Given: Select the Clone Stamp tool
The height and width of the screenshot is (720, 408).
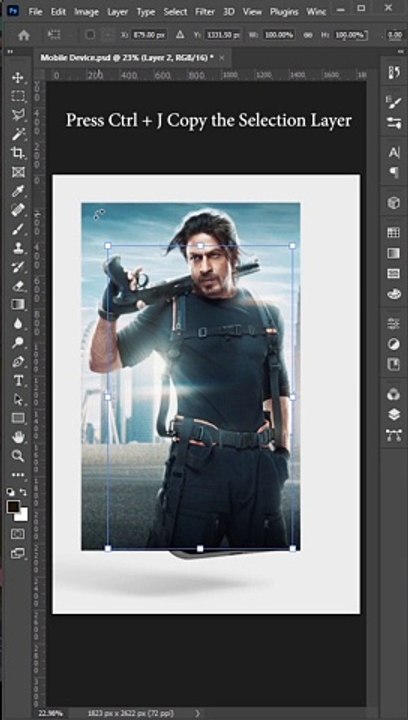Looking at the screenshot, I should 18,248.
